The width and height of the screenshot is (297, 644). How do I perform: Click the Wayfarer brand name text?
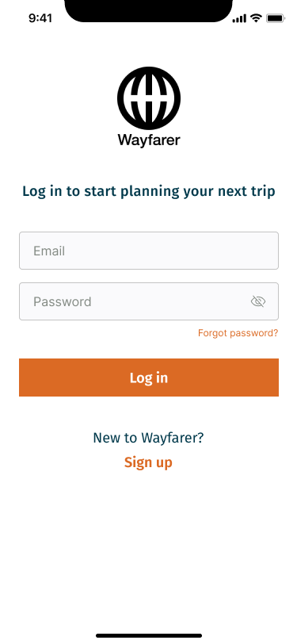pyautogui.click(x=149, y=140)
